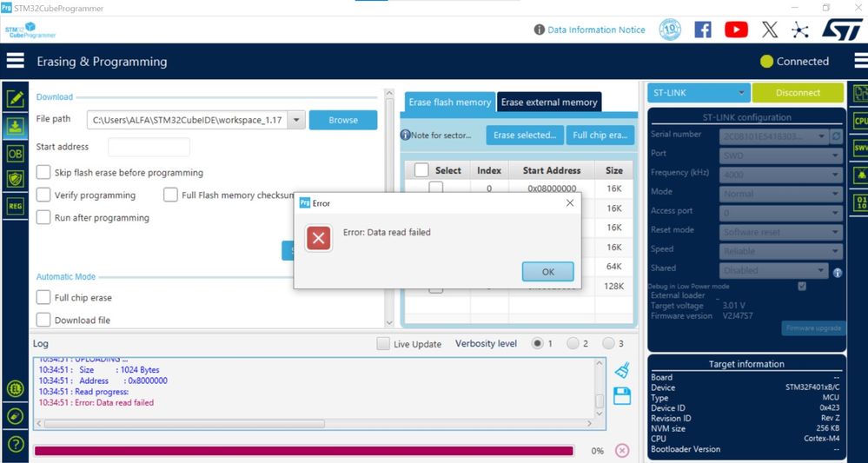Set verbosity level to 1
This screenshot has height=463, width=868.
(x=537, y=343)
